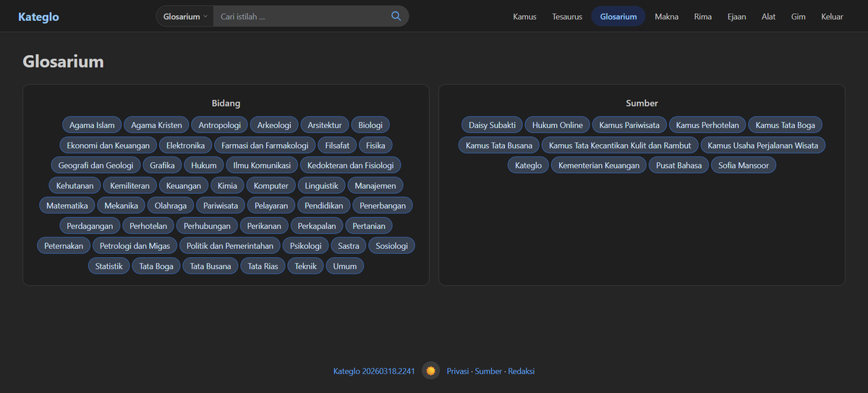Open the Ilmu Komunikasi tag
This screenshot has width=868, height=393.
[262, 165]
